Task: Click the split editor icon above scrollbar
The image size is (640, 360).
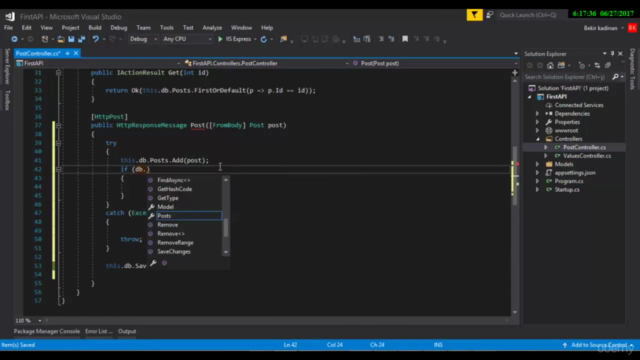Action: (515, 73)
